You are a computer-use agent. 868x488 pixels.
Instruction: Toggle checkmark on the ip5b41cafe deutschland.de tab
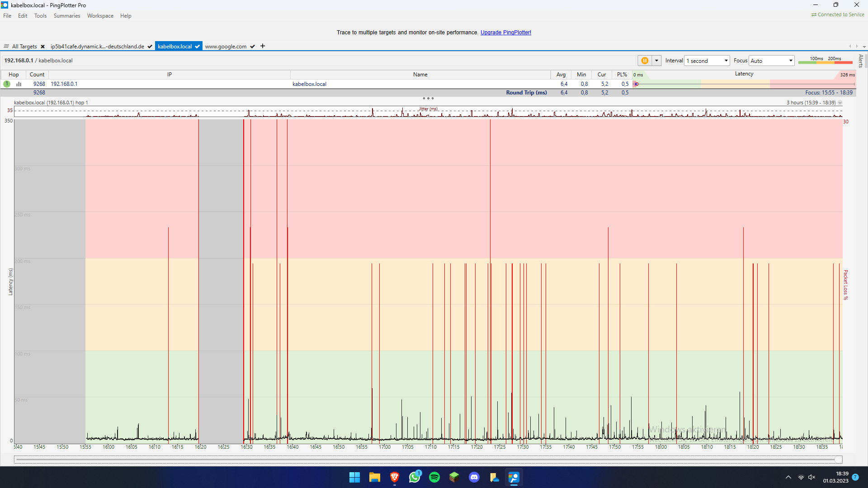tap(150, 47)
